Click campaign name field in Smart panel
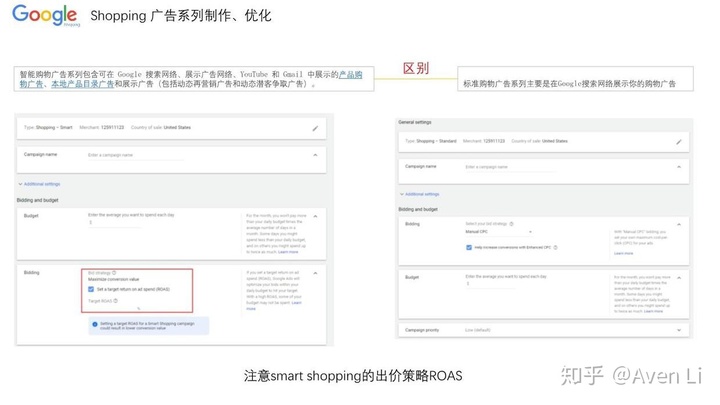The height and width of the screenshot is (405, 720). click(135, 156)
